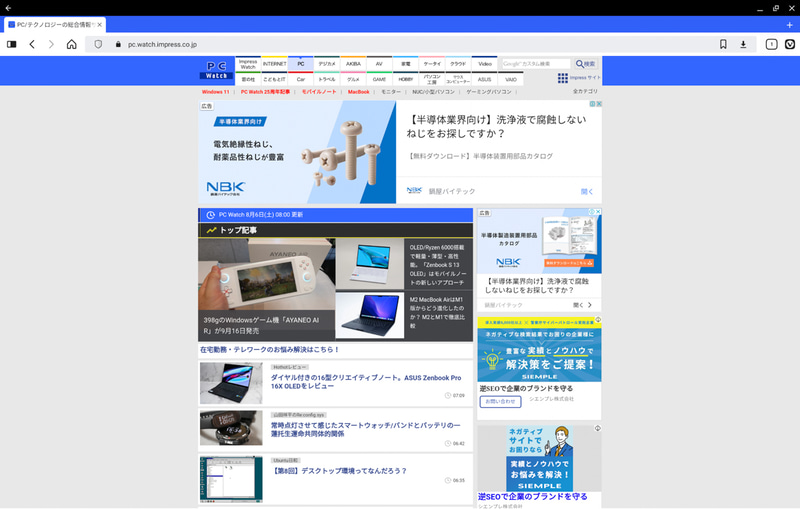This screenshot has height=509, width=800.
Task: Open the M2 MacBook Air thumbnail
Action: click(x=370, y=315)
